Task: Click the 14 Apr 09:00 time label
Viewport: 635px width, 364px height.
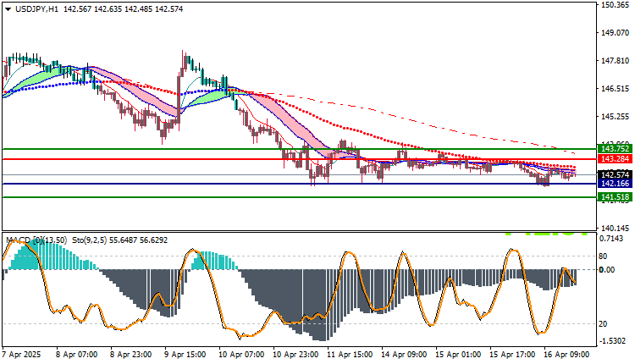Action: pos(404,355)
